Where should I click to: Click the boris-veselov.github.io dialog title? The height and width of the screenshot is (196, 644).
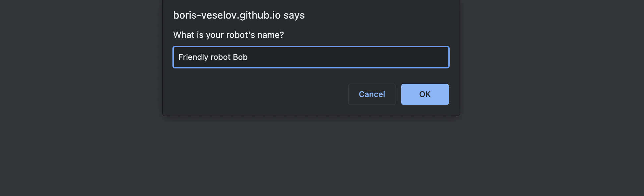239,15
